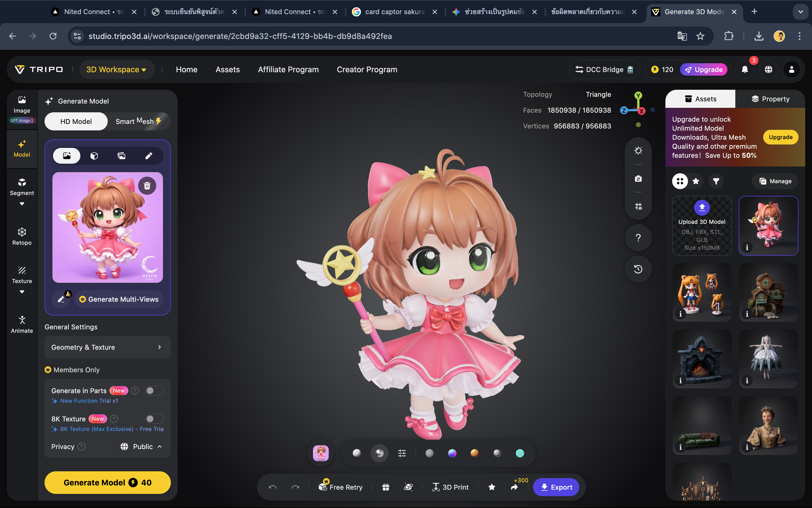Click the gift icon in bottom toolbar

click(x=385, y=487)
